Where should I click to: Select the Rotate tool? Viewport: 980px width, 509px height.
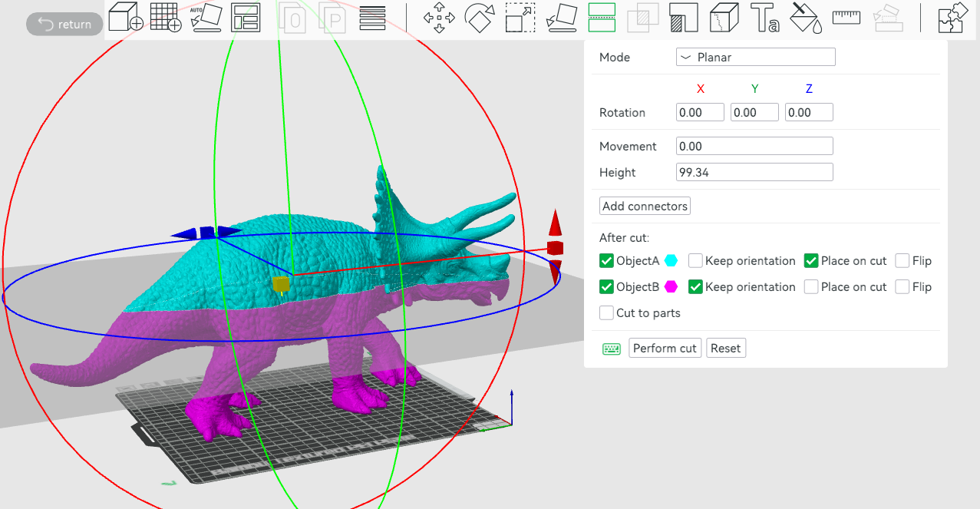[x=480, y=17]
